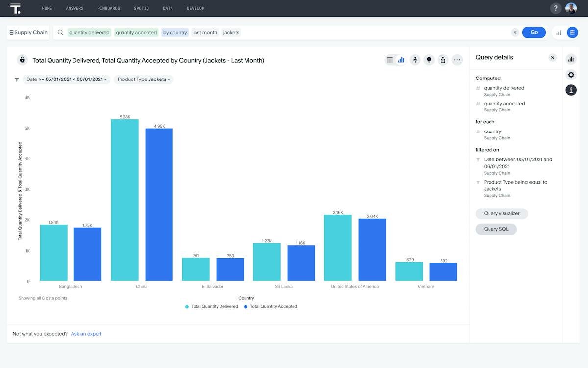Click the Ask an expert link

[x=86, y=334]
